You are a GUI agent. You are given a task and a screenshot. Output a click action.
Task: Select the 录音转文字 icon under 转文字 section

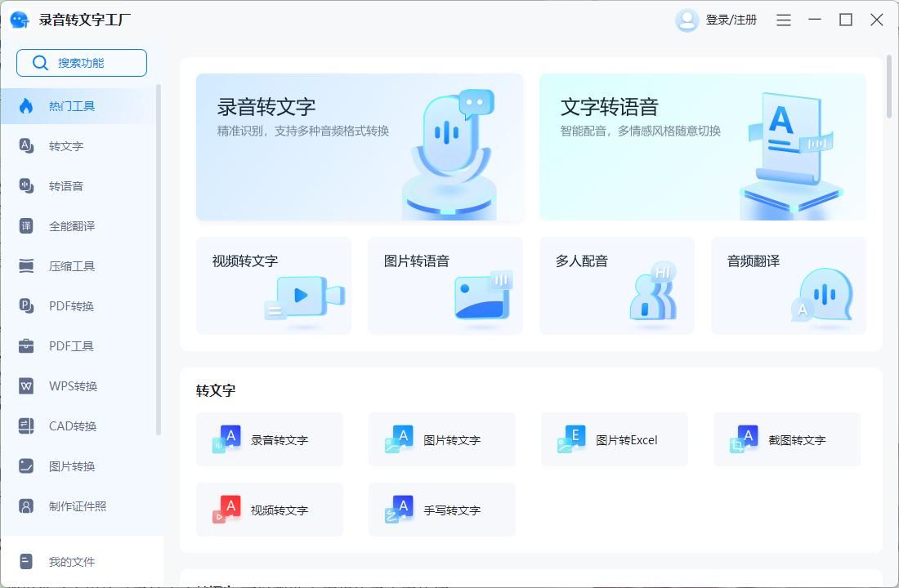pos(226,439)
